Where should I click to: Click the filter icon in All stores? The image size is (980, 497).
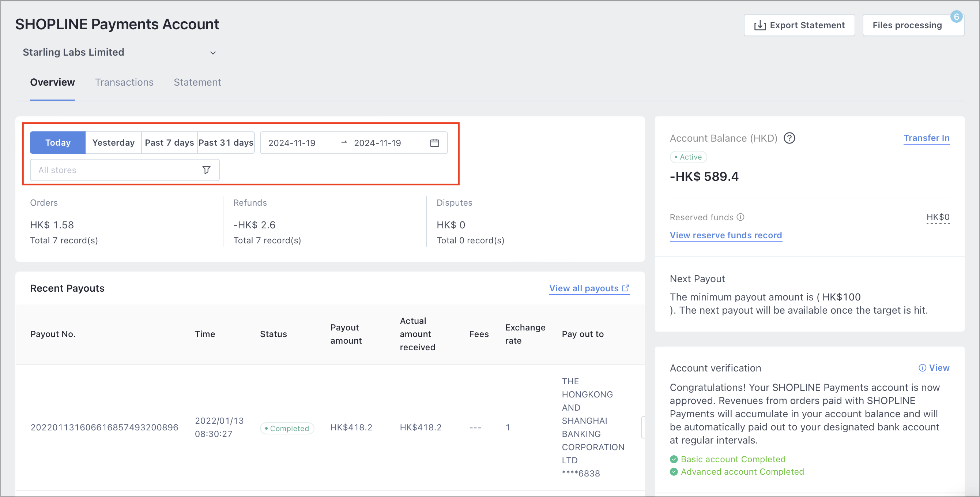tap(206, 170)
